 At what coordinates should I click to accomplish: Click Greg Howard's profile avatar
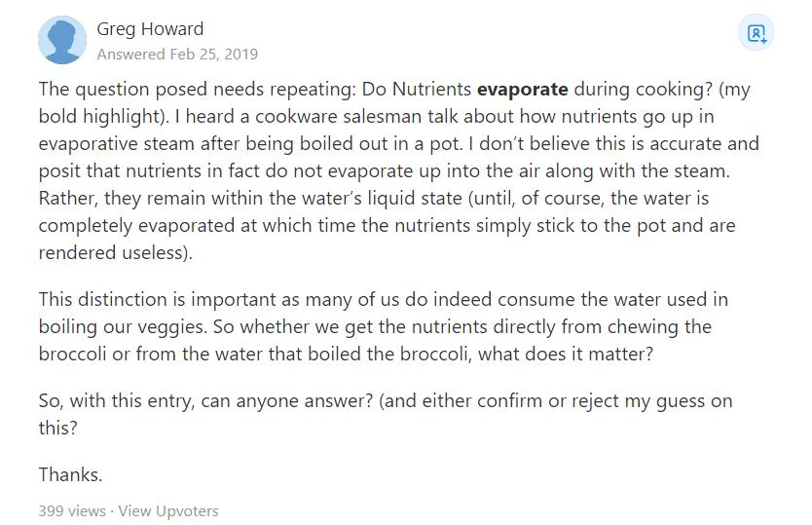pos(61,40)
